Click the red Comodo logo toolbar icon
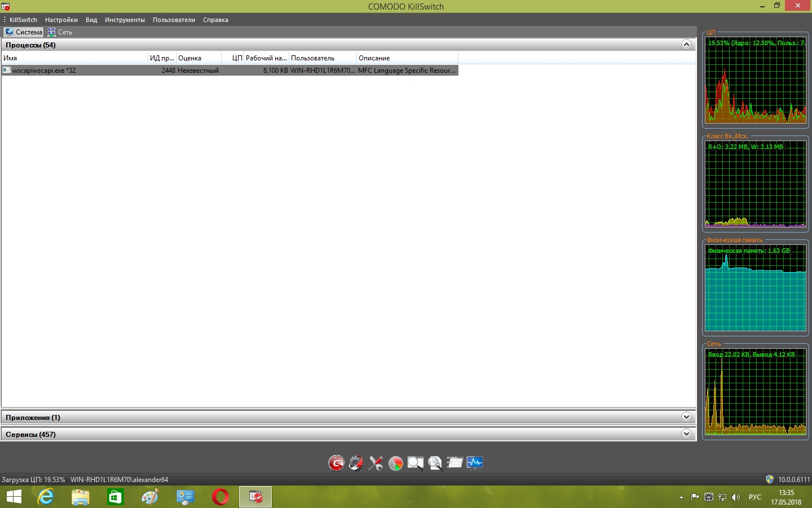This screenshot has width=812, height=508. [x=336, y=463]
